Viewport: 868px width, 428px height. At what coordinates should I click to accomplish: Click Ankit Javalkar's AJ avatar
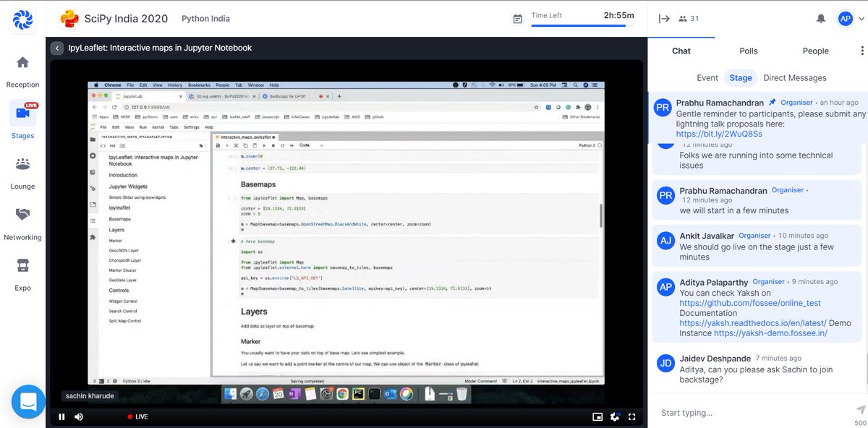coord(665,241)
